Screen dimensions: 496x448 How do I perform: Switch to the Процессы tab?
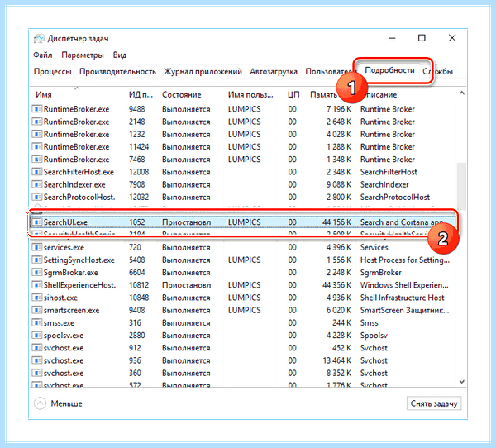pyautogui.click(x=53, y=72)
